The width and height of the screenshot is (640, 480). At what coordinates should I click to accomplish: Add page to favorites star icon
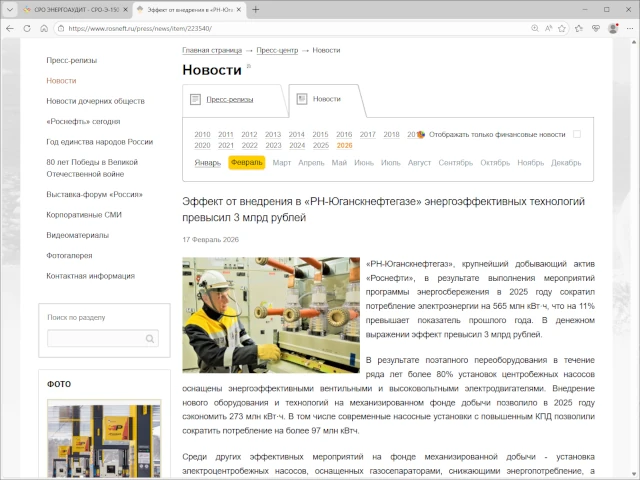(562, 28)
